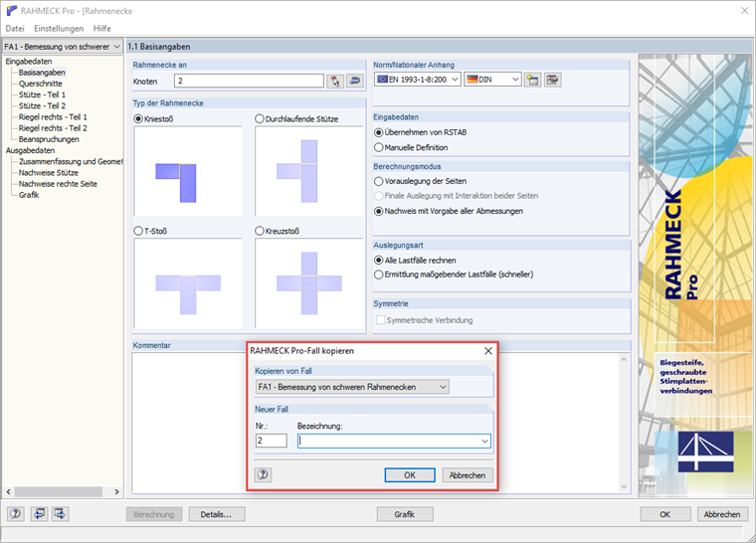Viewport: 756px width, 543px height.
Task: Click main window Abbrechen button
Action: coord(722,514)
